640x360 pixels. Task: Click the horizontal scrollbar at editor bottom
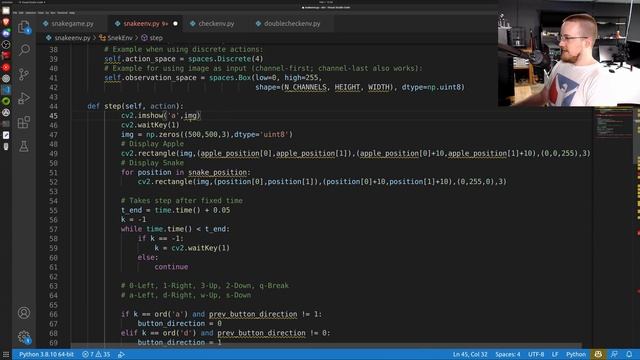327,345
